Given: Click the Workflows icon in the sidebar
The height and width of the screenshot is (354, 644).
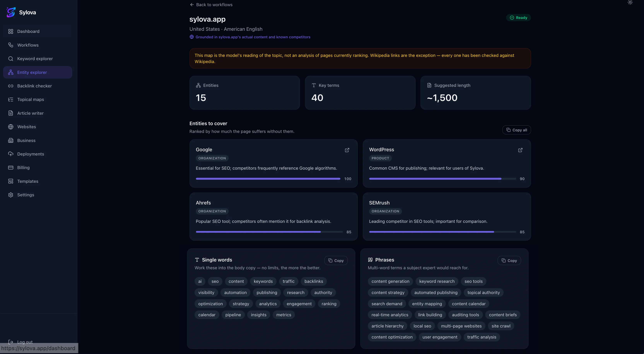Looking at the screenshot, I should point(10,45).
